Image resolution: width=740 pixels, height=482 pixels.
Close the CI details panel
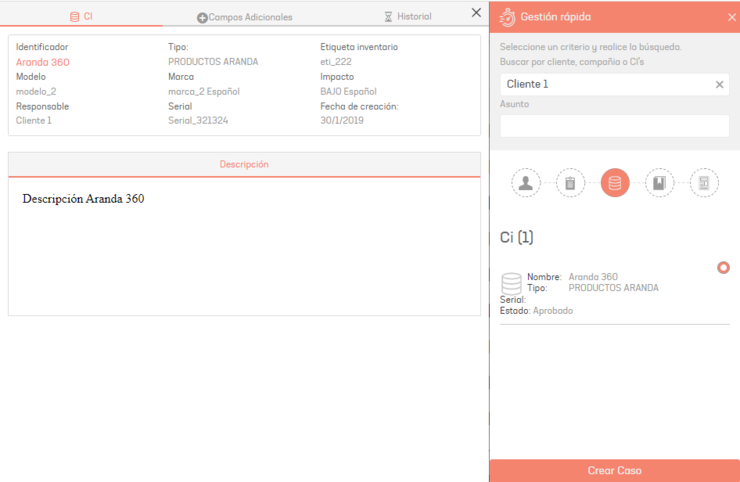[476, 13]
